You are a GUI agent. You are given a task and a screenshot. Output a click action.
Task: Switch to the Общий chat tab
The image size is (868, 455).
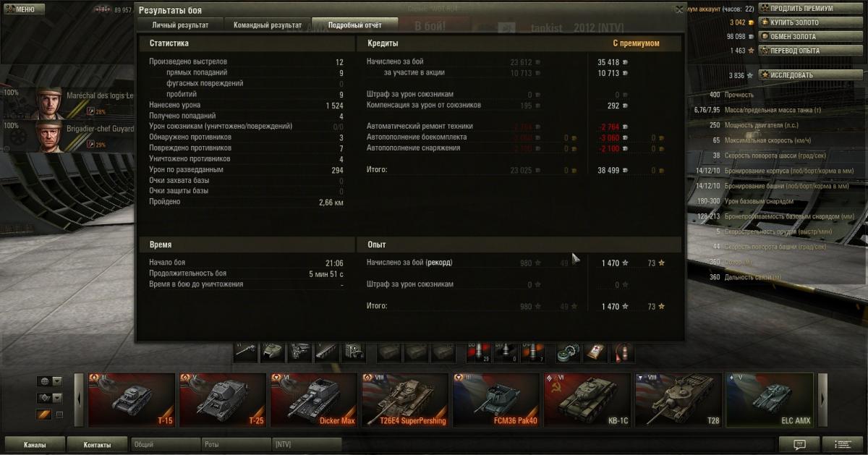pos(166,444)
